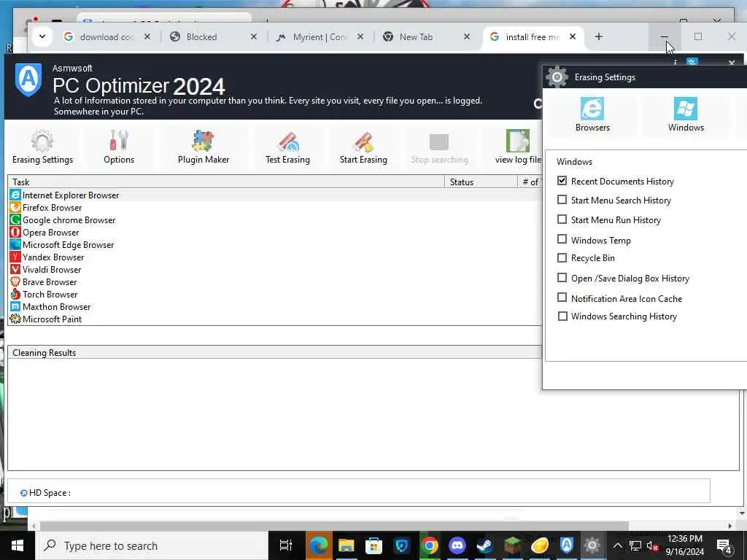Enable Open /Save Dialog Box History
Viewport: 747px width, 560px height.
click(x=562, y=278)
